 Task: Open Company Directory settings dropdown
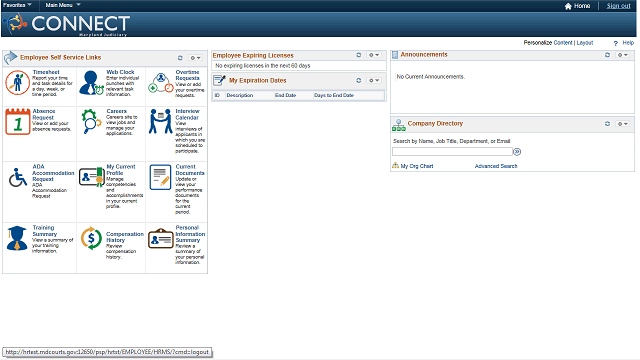tap(623, 124)
